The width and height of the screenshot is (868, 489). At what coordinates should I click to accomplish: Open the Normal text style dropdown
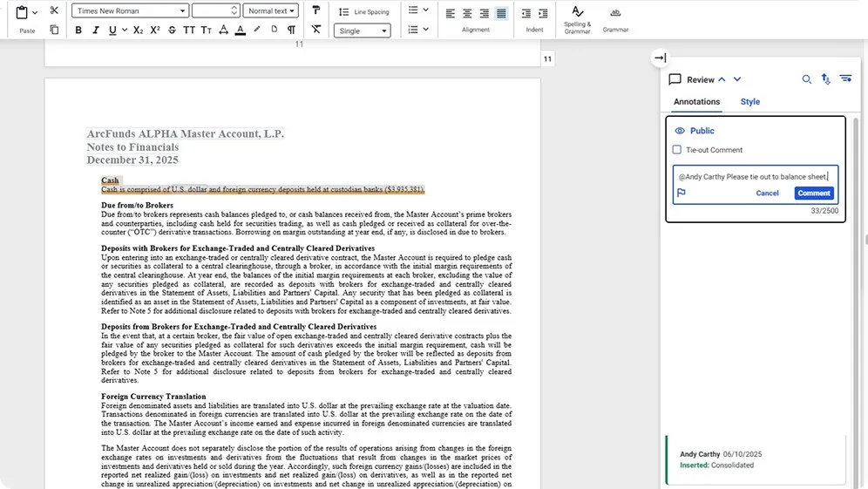[x=271, y=10]
